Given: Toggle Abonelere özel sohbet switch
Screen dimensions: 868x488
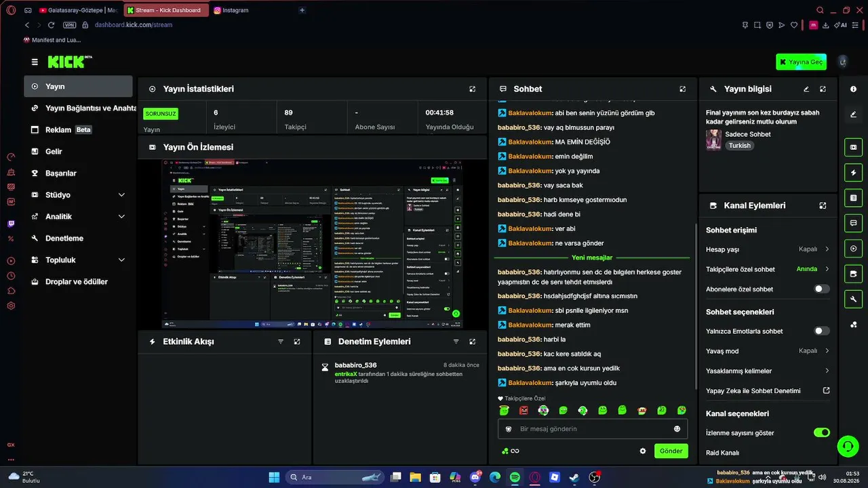Looking at the screenshot, I should [x=822, y=289].
